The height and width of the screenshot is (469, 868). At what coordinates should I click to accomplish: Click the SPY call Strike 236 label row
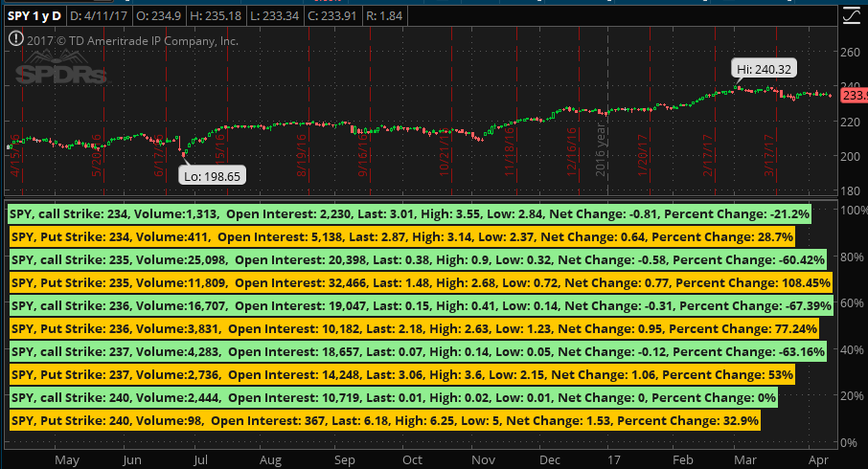(x=421, y=306)
